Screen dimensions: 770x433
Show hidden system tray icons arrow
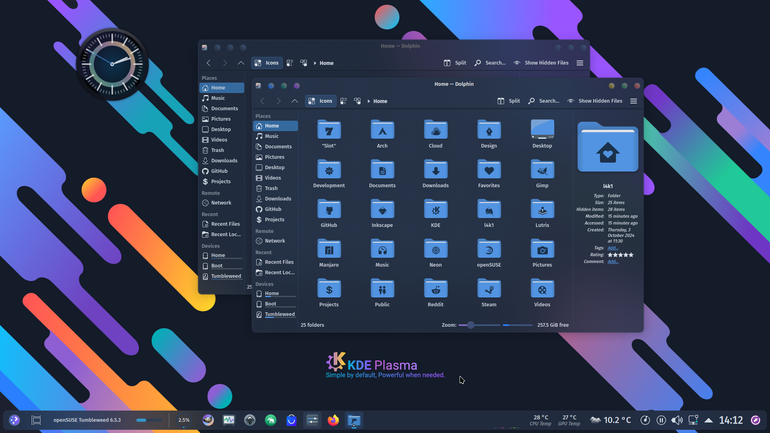(x=709, y=420)
